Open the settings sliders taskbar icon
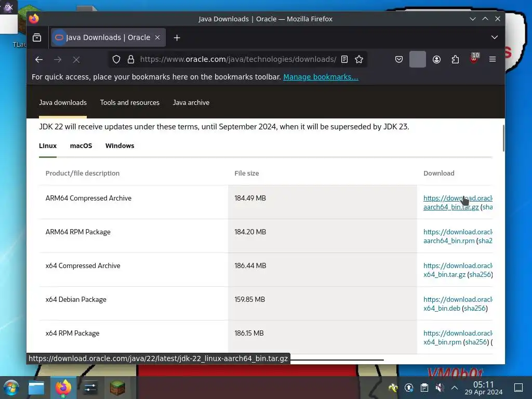Viewport: 532px width, 399px height. [x=90, y=388]
